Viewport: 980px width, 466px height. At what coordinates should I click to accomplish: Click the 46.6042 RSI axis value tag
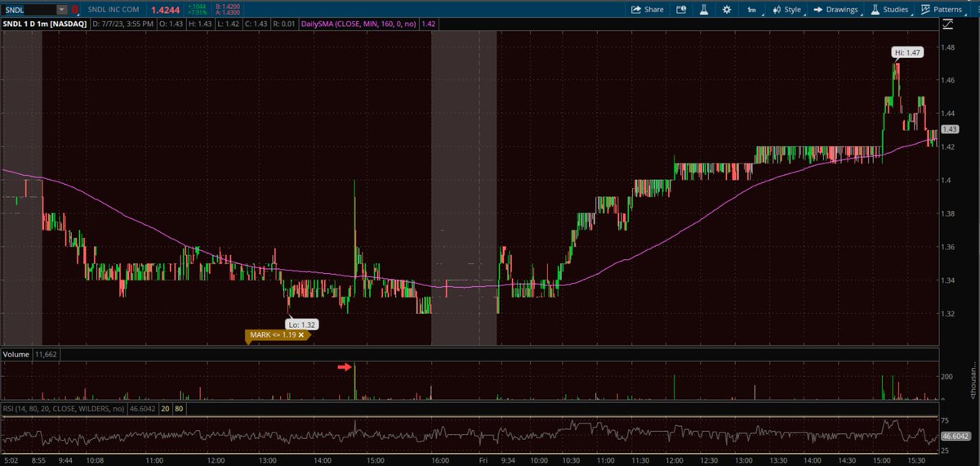point(955,438)
